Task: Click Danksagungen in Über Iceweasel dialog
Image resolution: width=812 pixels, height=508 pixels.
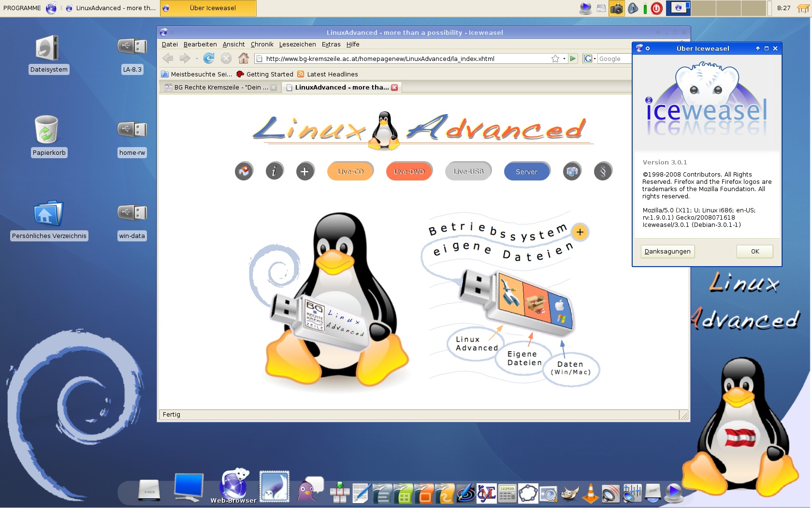Action: click(667, 252)
